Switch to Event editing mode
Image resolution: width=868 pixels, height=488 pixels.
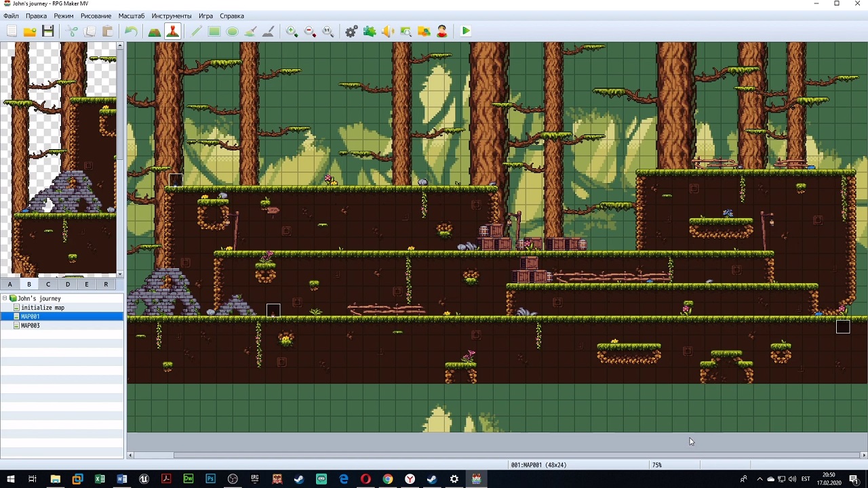coord(172,31)
